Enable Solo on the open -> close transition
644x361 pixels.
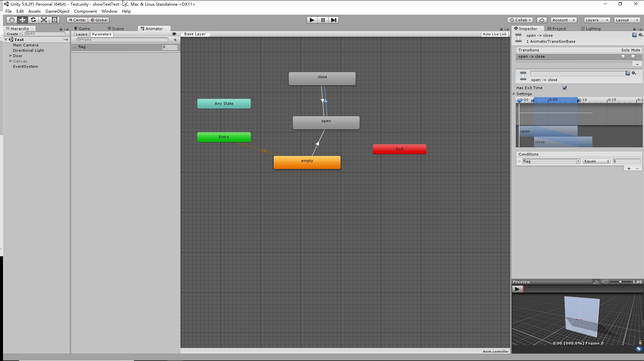pos(623,56)
